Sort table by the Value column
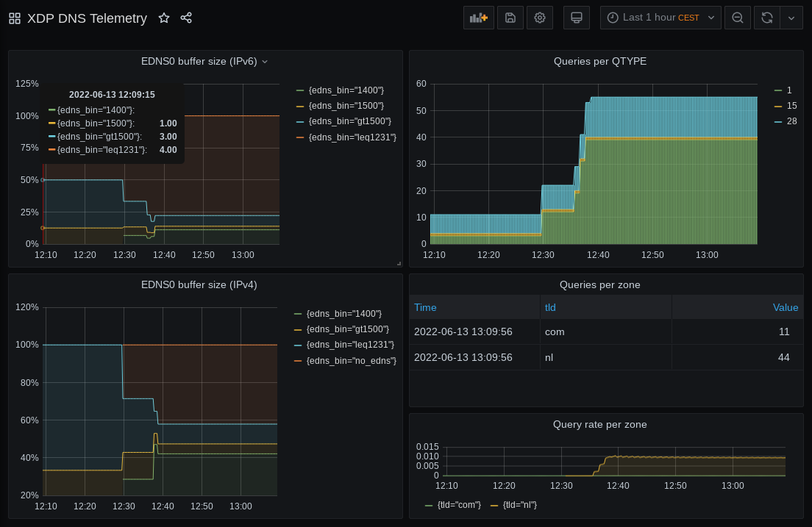812x527 pixels. [785, 307]
